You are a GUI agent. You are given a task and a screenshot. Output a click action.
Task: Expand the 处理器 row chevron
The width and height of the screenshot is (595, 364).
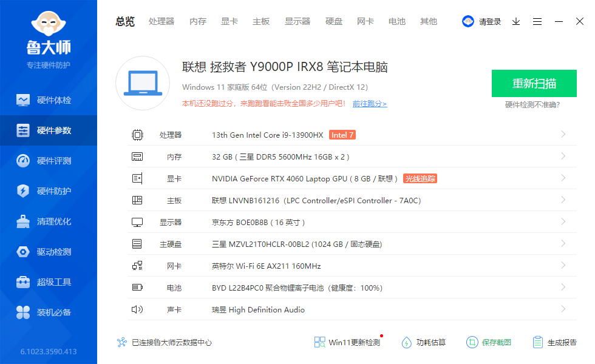click(563, 134)
